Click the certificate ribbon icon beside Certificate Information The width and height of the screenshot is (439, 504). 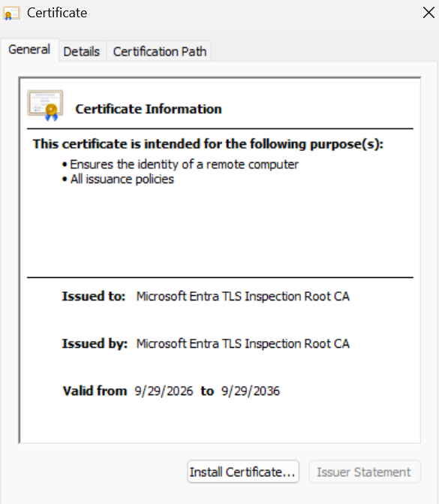pyautogui.click(x=45, y=105)
